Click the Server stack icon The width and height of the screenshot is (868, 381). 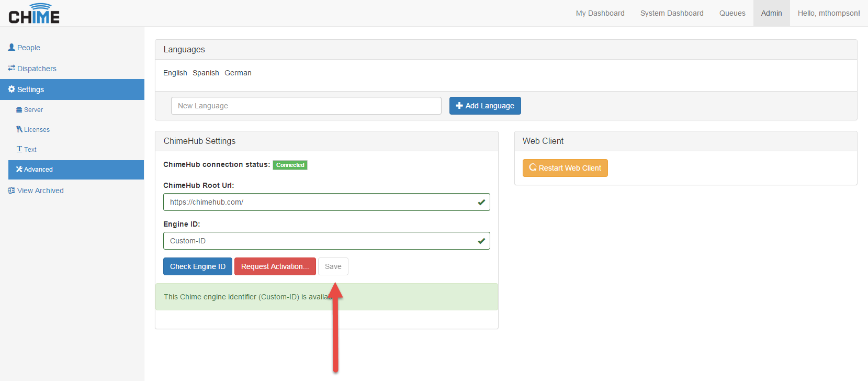pos(19,110)
